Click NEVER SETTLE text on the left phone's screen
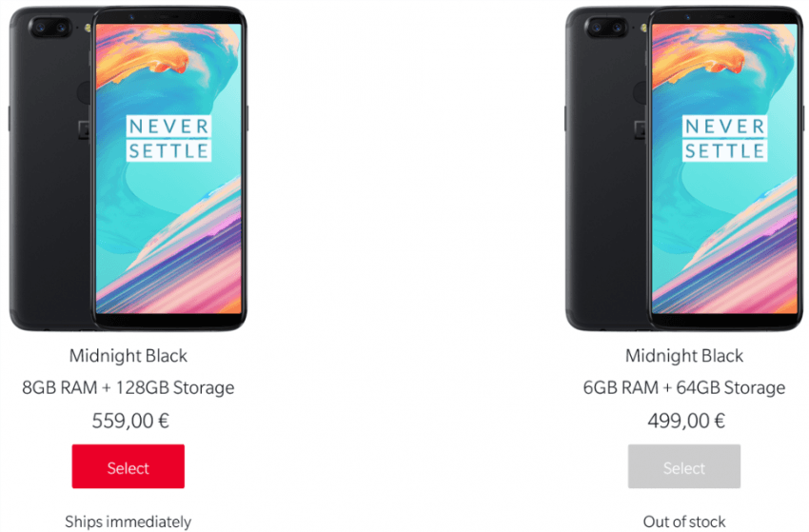809x532 pixels. [x=168, y=138]
